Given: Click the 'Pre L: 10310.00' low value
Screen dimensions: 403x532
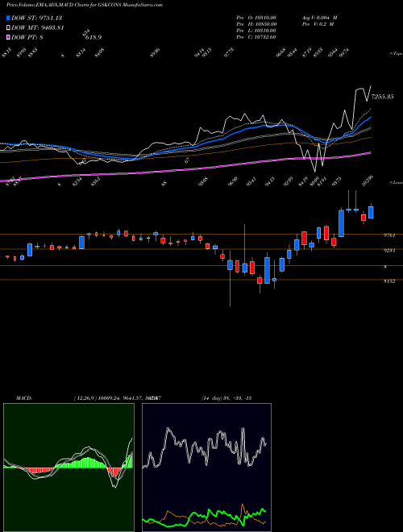Looking at the screenshot, I should [x=256, y=31].
